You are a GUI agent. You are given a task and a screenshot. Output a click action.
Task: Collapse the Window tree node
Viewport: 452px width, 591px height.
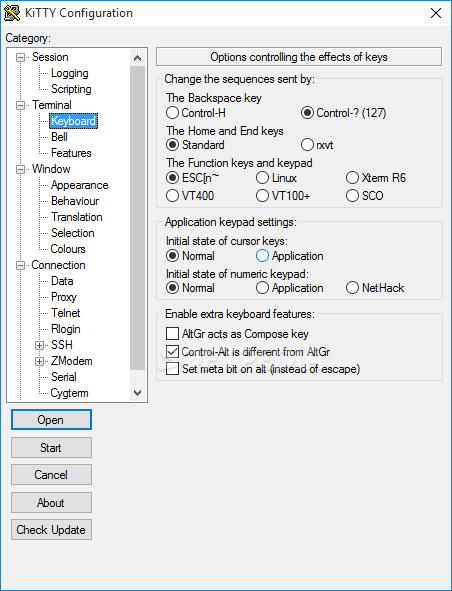20,169
